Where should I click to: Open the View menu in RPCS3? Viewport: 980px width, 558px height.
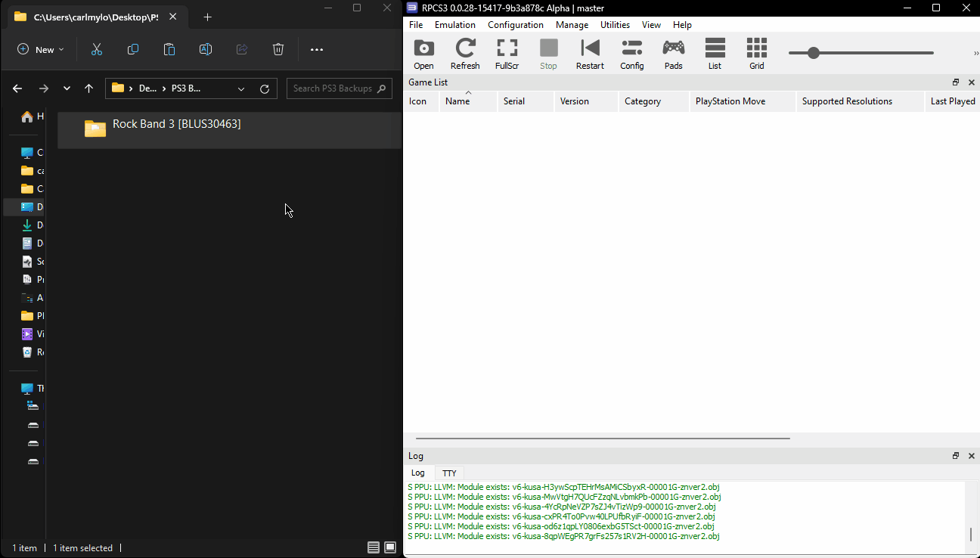(651, 25)
